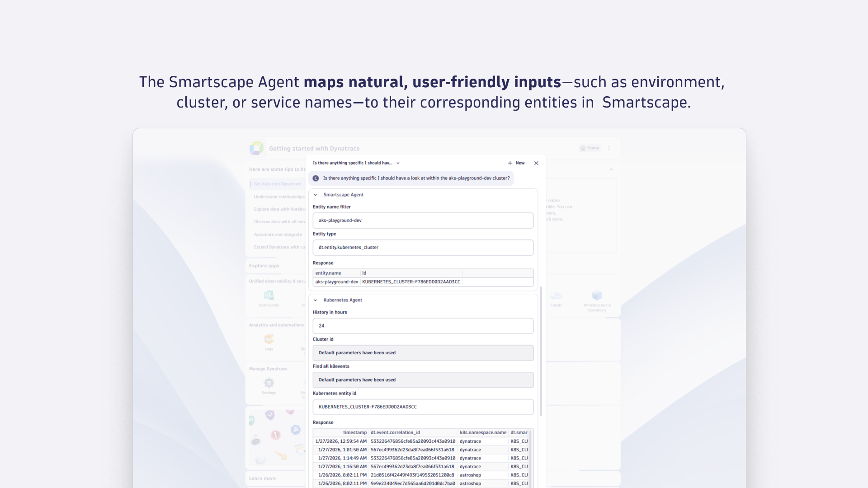Image resolution: width=868 pixels, height=488 pixels.
Task: Open the three-dot options menu beside Home
Action: pyautogui.click(x=609, y=148)
